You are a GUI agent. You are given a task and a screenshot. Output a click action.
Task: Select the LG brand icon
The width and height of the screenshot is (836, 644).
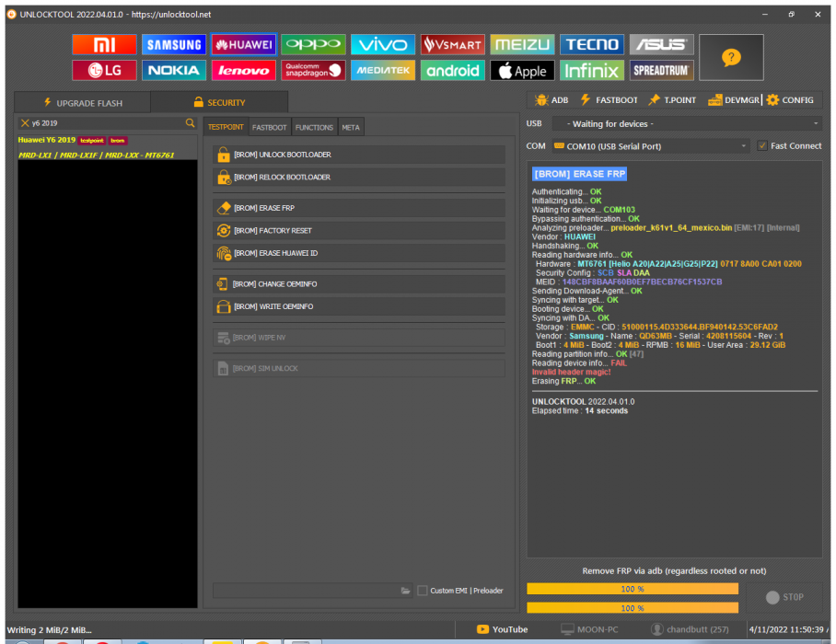coord(105,70)
